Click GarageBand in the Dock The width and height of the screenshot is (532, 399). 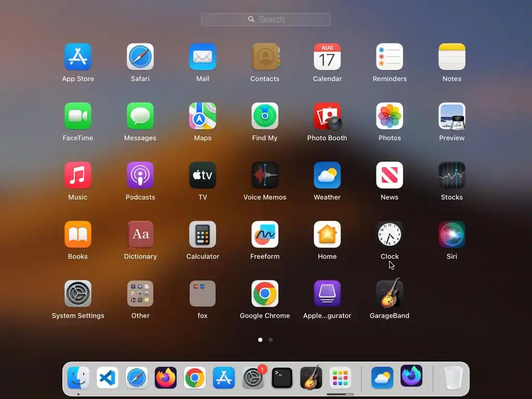[311, 377]
